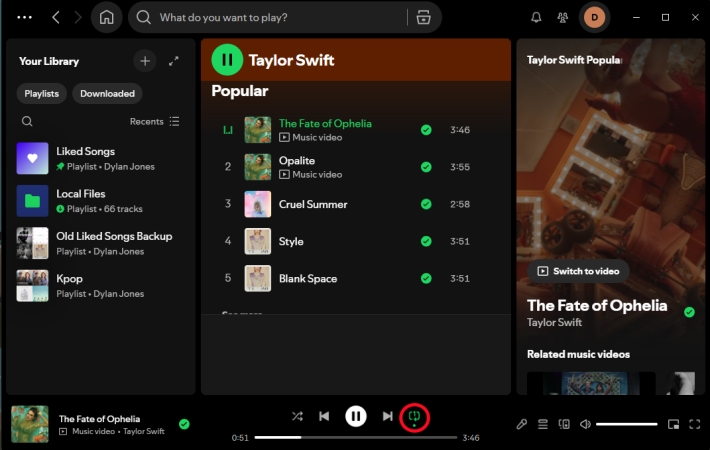Skip to next track
Screen dimensions: 710x450
(388, 416)
